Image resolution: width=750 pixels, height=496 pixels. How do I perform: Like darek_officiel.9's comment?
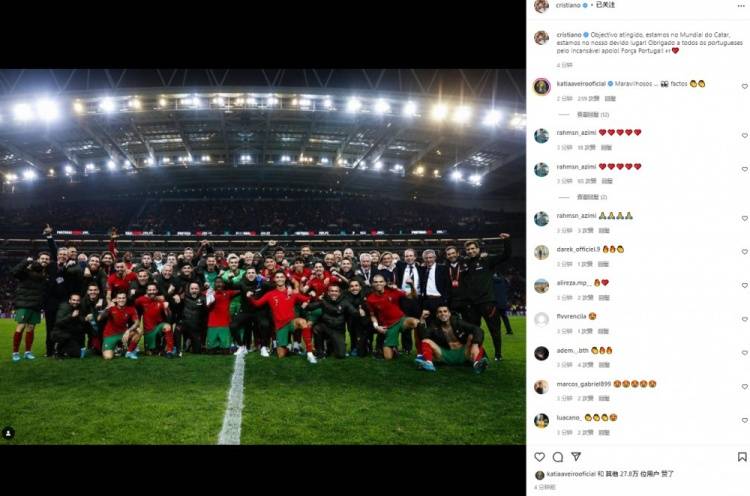[744, 252]
